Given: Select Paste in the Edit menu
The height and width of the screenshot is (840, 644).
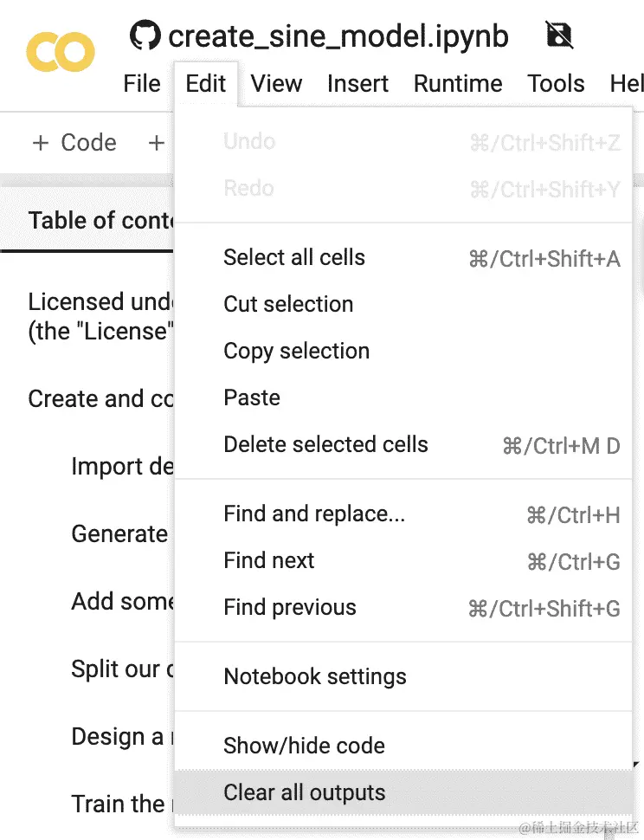Looking at the screenshot, I should pyautogui.click(x=252, y=397).
